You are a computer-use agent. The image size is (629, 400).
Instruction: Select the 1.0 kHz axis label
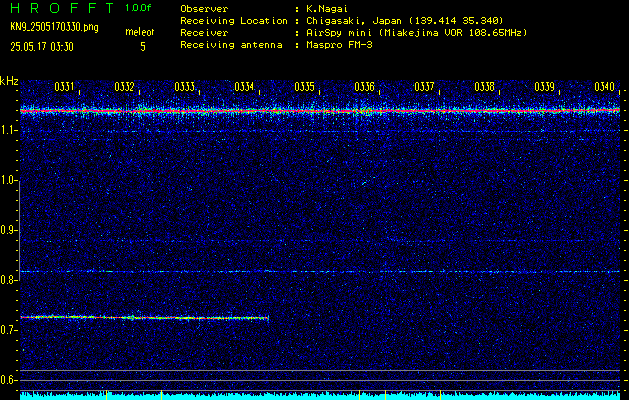(8, 181)
